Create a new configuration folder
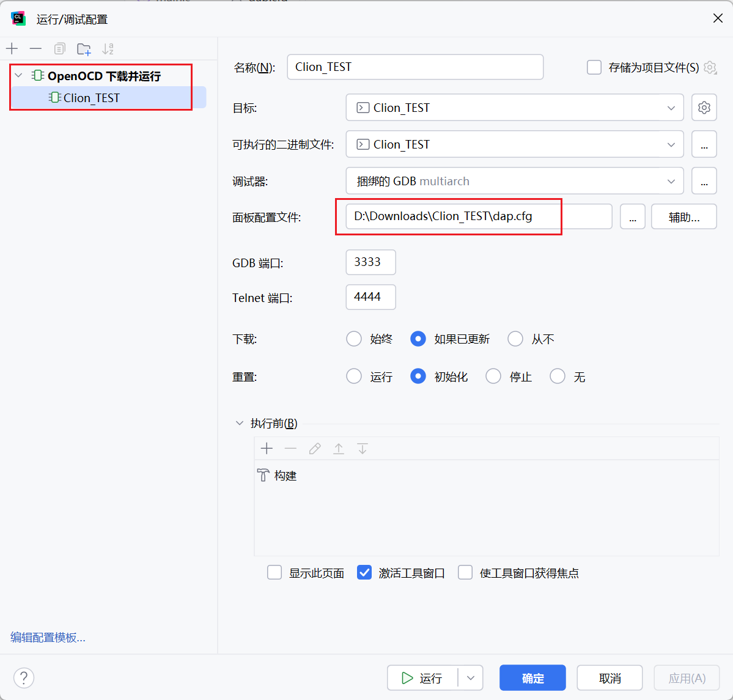Screen dimensions: 733x700 [84, 49]
